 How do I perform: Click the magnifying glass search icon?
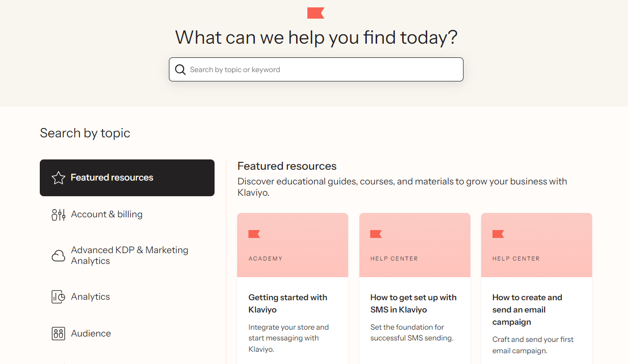tap(180, 70)
